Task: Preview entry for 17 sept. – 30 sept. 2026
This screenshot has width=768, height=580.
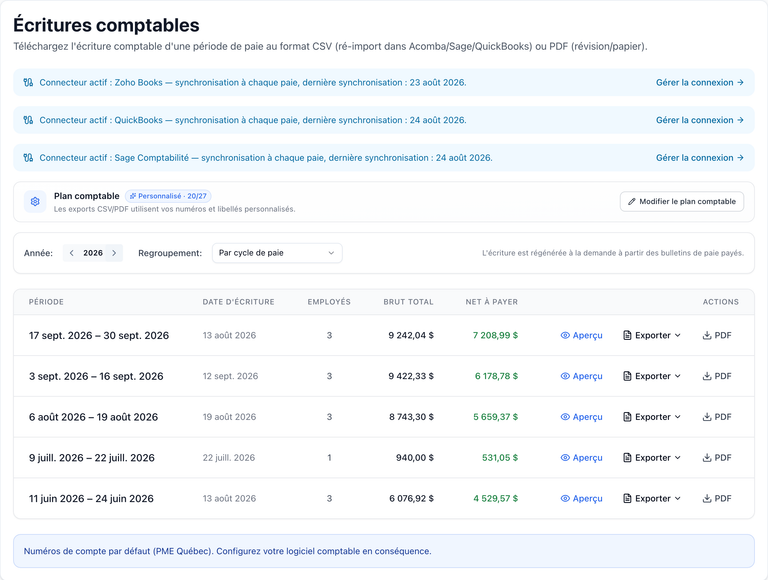Action: [581, 336]
